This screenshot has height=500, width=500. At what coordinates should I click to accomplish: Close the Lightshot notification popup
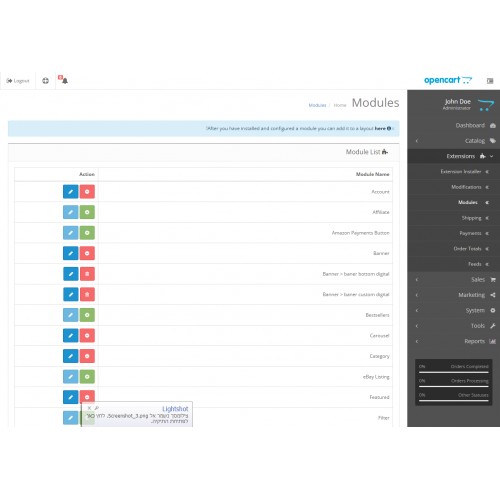pyautogui.click(x=89, y=408)
